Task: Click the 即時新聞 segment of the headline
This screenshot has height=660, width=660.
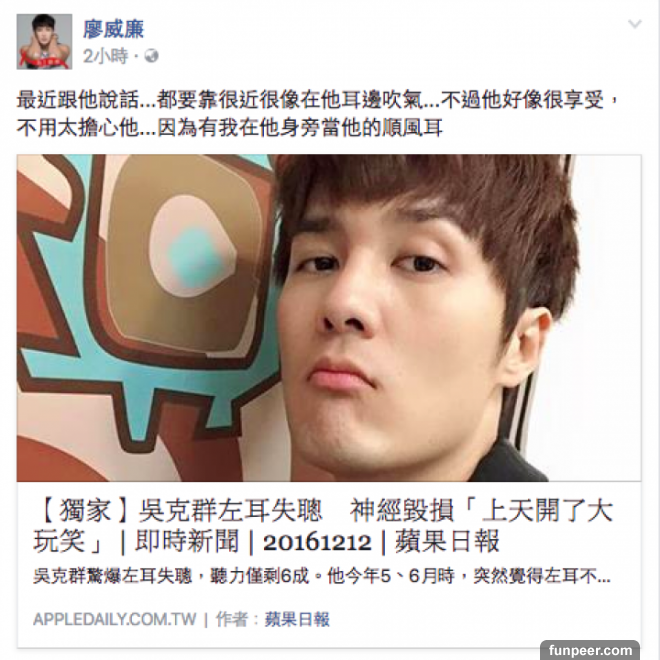Action: point(186,541)
